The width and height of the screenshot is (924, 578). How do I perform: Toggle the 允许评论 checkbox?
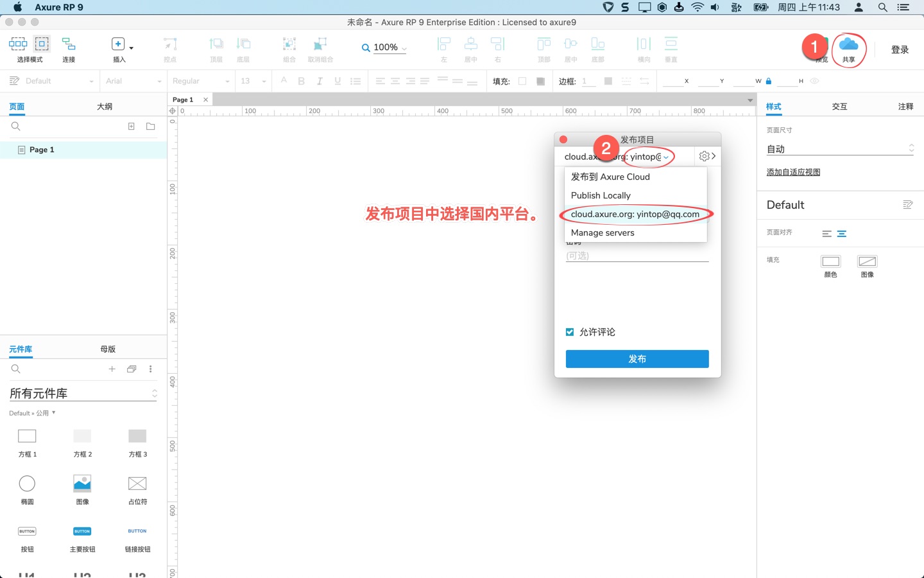570,332
